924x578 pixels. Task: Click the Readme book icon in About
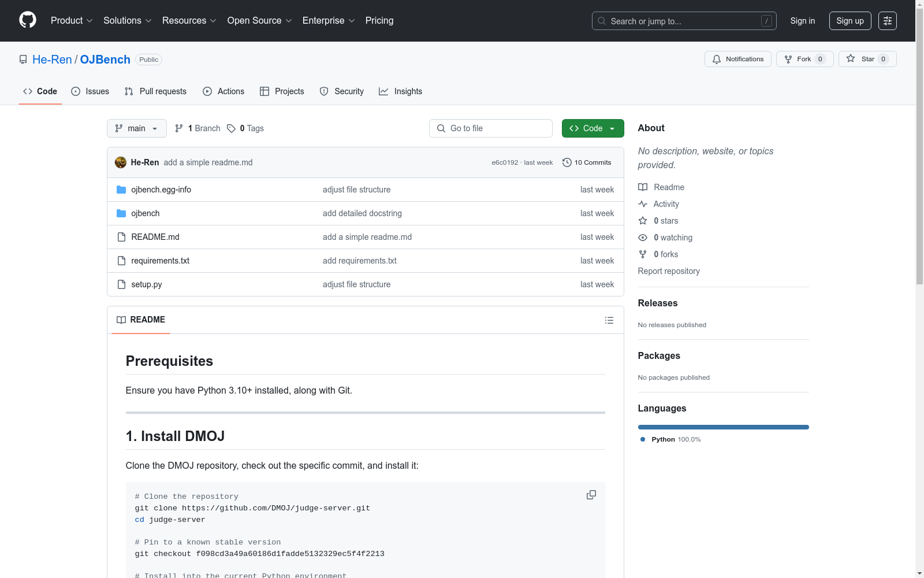[x=643, y=187]
